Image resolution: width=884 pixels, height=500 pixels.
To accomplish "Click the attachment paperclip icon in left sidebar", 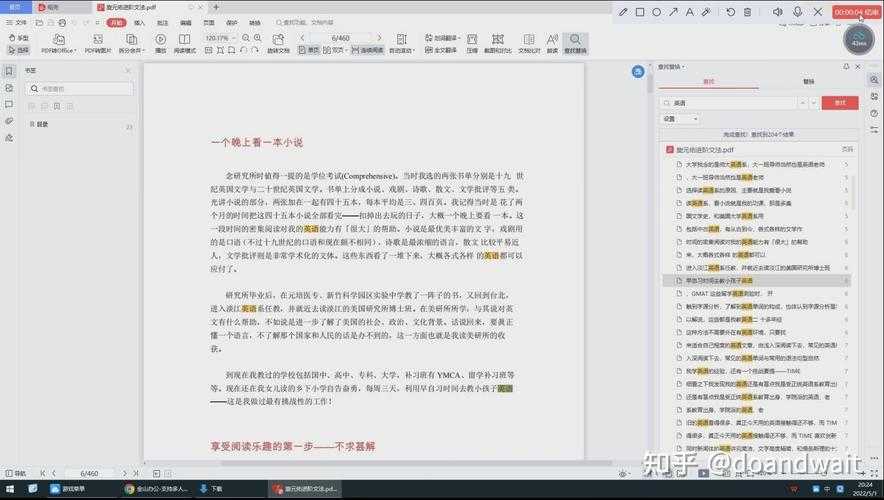I will 9,121.
